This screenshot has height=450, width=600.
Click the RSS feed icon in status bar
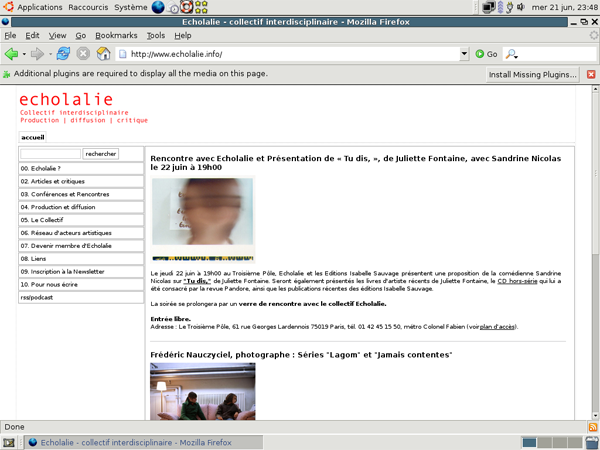[589, 426]
